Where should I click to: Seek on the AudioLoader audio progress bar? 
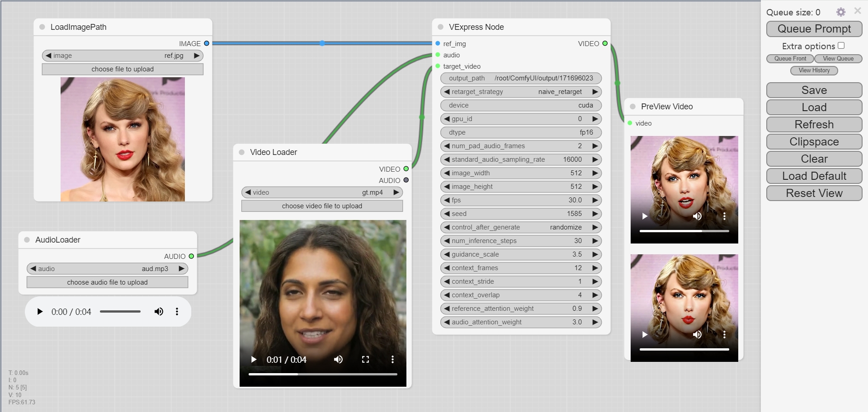pos(120,312)
